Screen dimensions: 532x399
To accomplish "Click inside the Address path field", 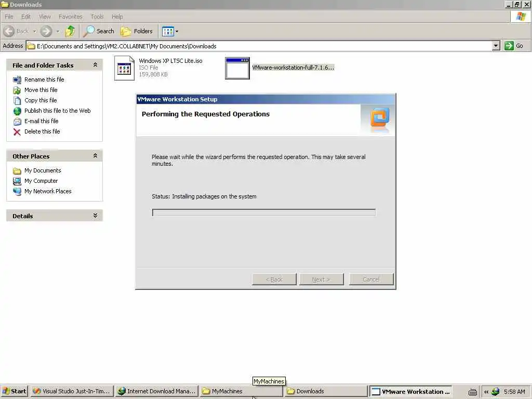I will (259, 46).
